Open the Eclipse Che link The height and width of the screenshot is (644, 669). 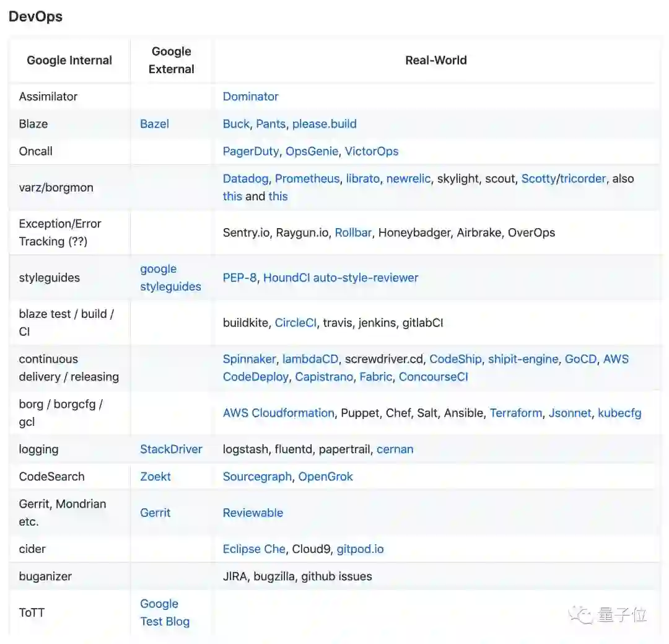coord(254,549)
